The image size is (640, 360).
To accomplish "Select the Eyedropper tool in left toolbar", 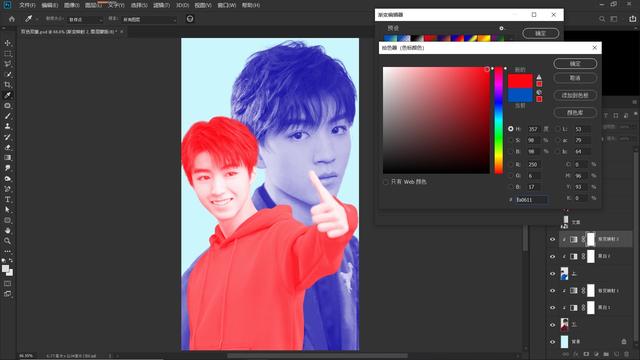I will click(7, 95).
